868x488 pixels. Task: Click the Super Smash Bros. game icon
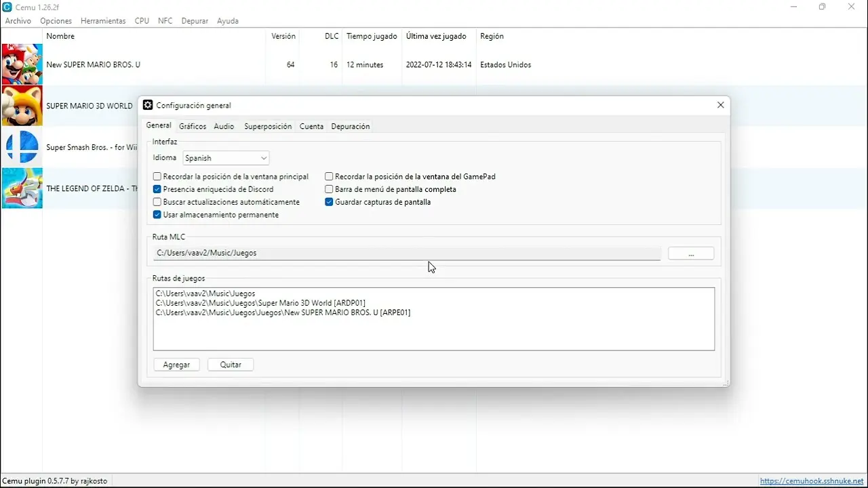pos(22,147)
